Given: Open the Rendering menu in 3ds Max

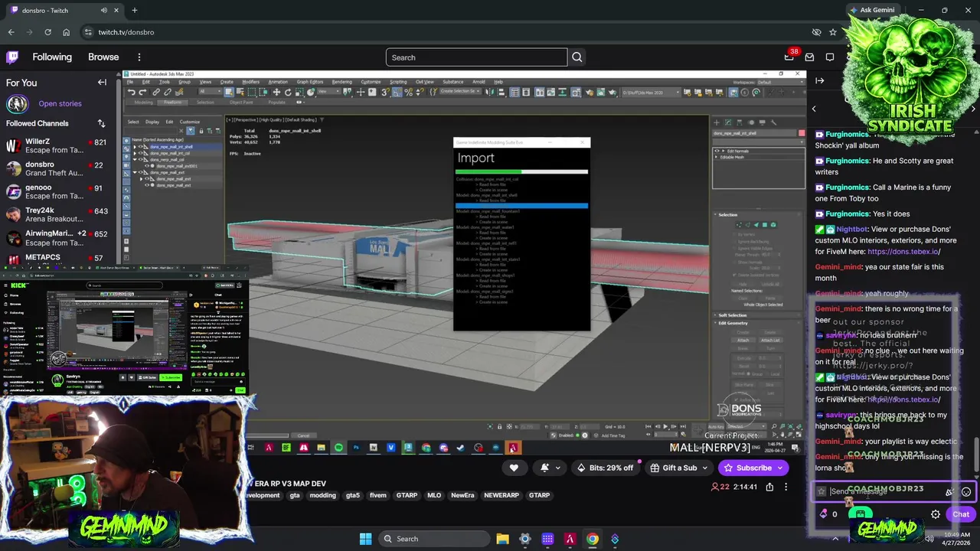Looking at the screenshot, I should (x=341, y=82).
